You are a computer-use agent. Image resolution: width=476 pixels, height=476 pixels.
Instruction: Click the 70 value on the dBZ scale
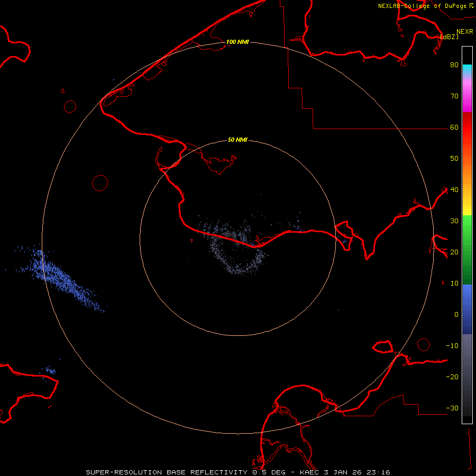[454, 96]
